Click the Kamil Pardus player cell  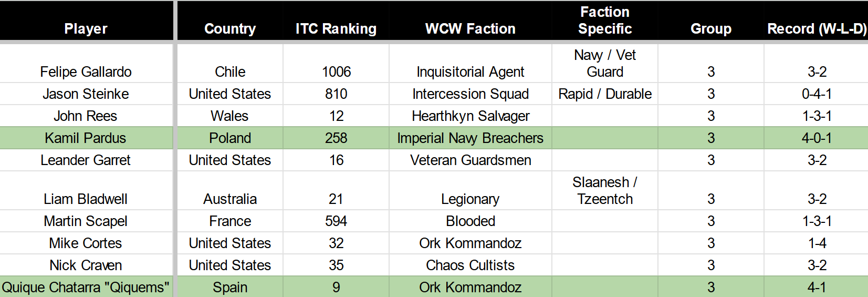click(x=86, y=138)
